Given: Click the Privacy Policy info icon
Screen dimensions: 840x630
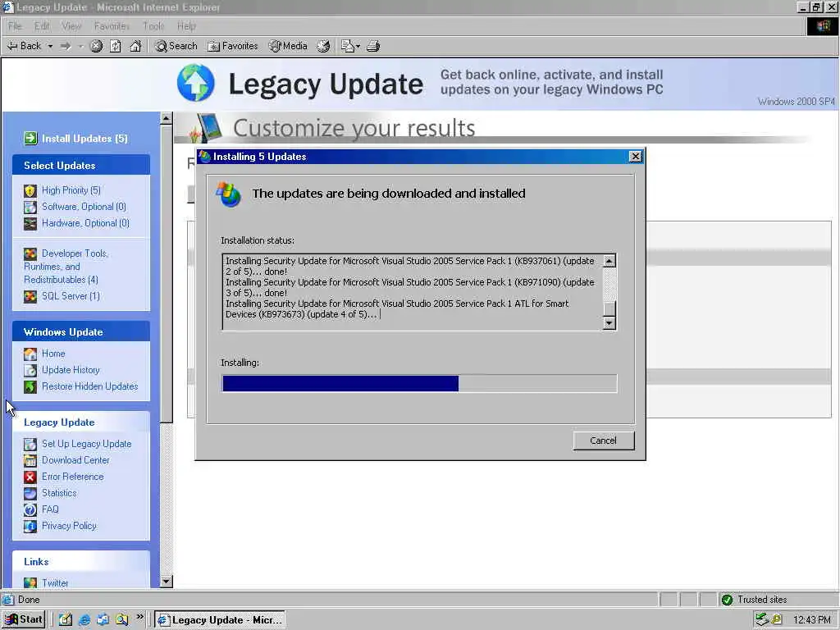Looking at the screenshot, I should [x=30, y=526].
